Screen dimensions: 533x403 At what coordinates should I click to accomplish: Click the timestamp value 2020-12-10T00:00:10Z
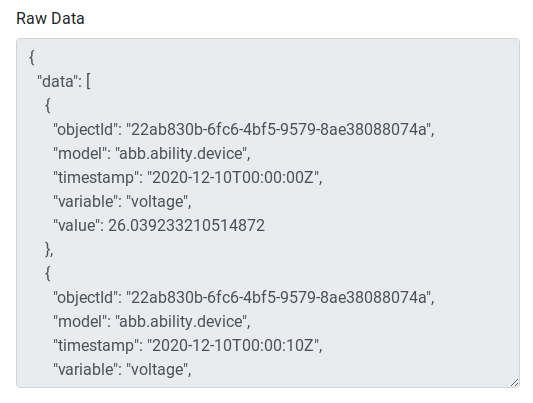coord(235,345)
